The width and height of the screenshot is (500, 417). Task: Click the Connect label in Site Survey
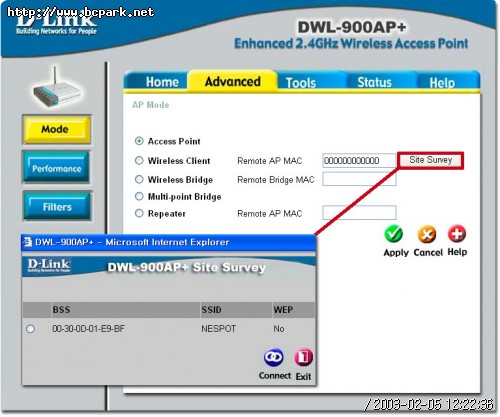275,376
